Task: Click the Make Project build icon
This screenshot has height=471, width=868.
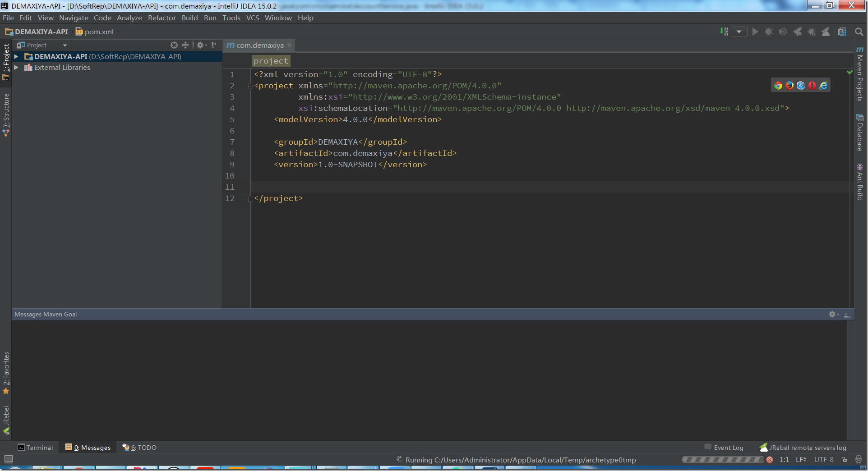Action: [x=724, y=32]
